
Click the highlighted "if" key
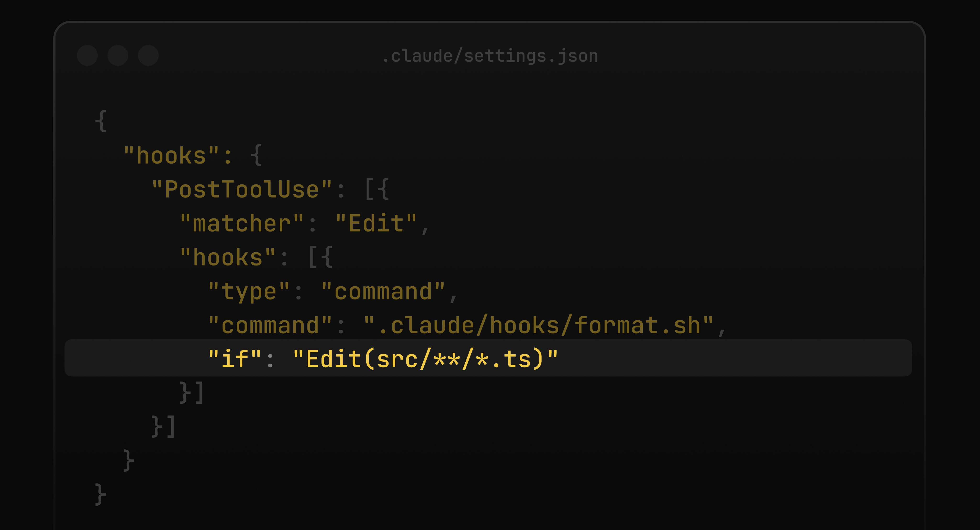(x=235, y=359)
